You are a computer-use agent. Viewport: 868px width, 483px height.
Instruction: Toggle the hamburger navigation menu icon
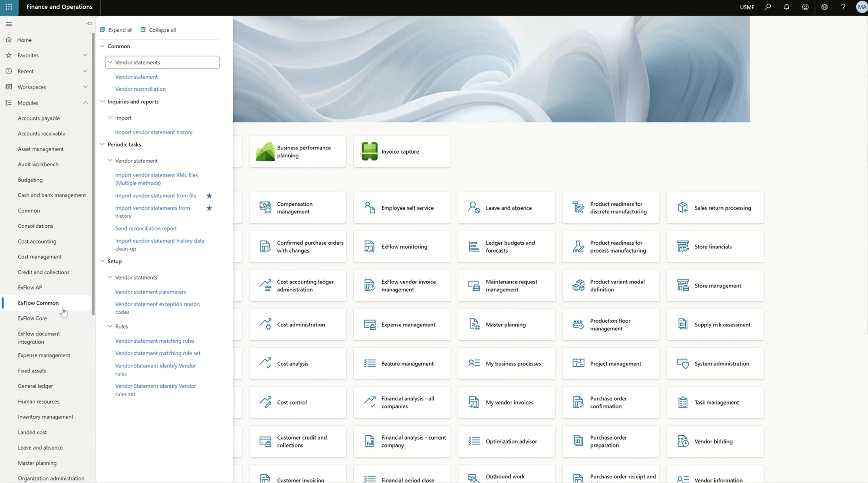click(9, 24)
